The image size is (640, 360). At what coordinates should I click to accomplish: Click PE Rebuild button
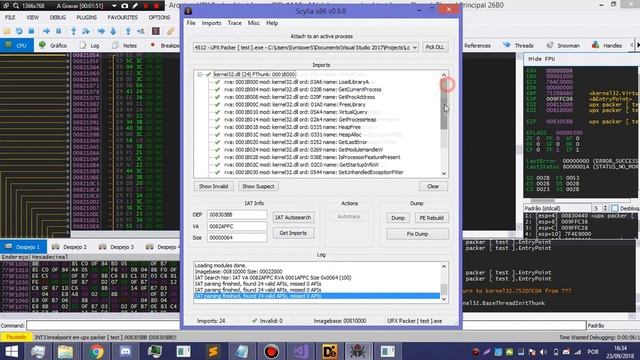pos(431,218)
